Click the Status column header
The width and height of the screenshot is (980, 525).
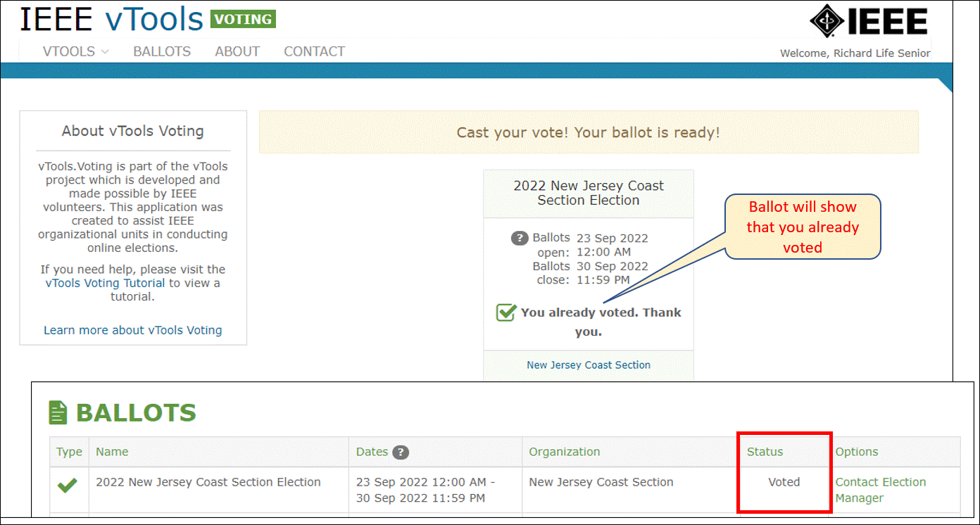(765, 452)
